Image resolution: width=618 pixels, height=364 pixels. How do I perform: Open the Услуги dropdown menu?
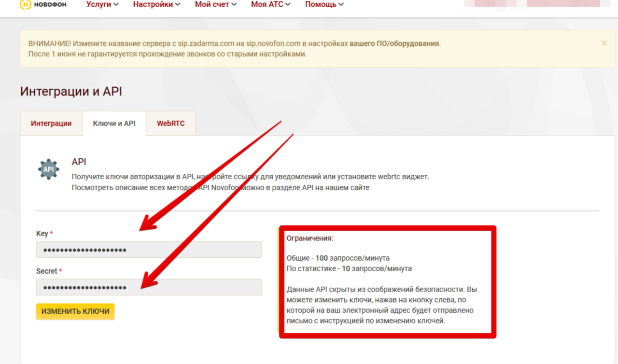click(x=102, y=4)
